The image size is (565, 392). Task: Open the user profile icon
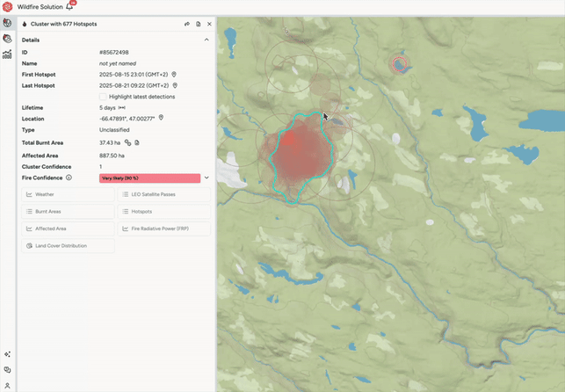7,386
